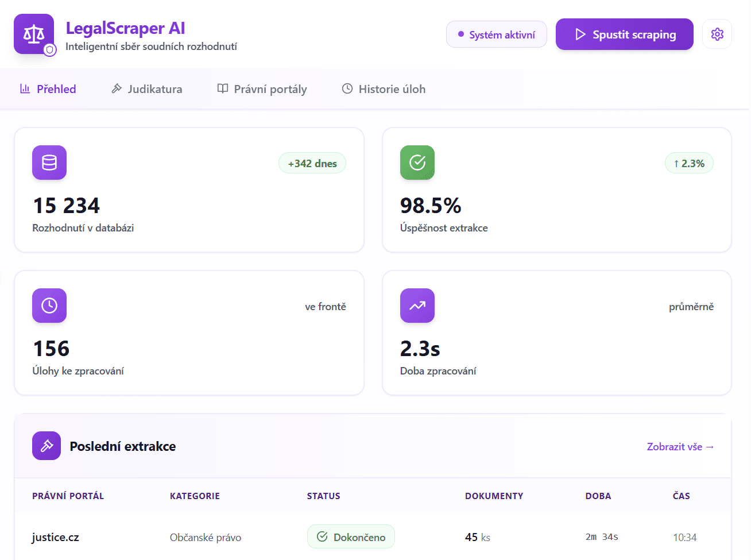Click the Systém aktivní status indicator
Viewport: 751px width, 560px height.
(x=496, y=35)
